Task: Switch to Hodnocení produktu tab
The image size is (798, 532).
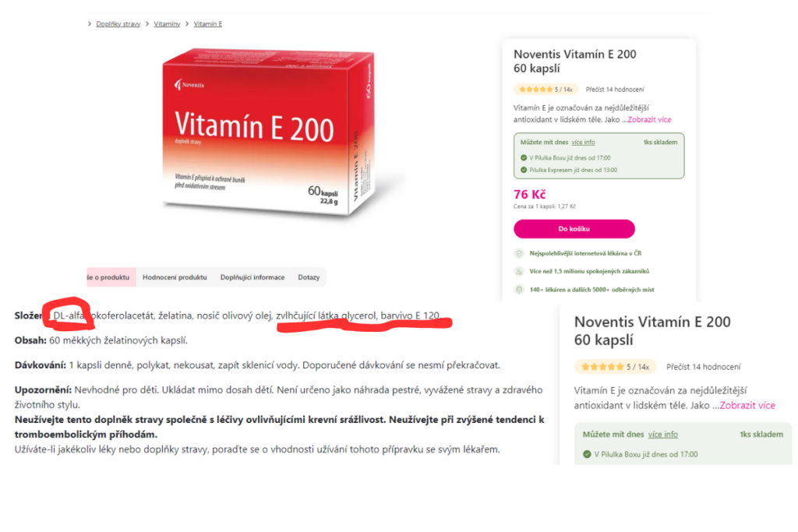Action: click(x=175, y=277)
